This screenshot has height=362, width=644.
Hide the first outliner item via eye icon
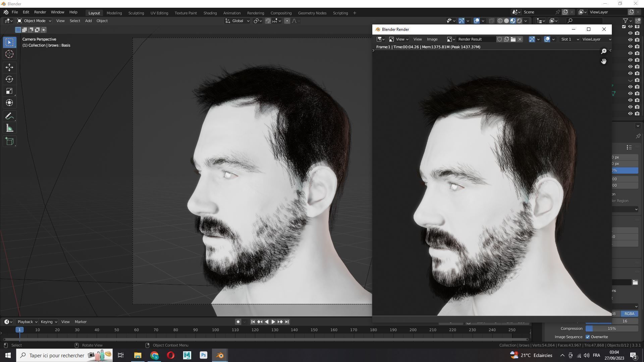click(630, 27)
